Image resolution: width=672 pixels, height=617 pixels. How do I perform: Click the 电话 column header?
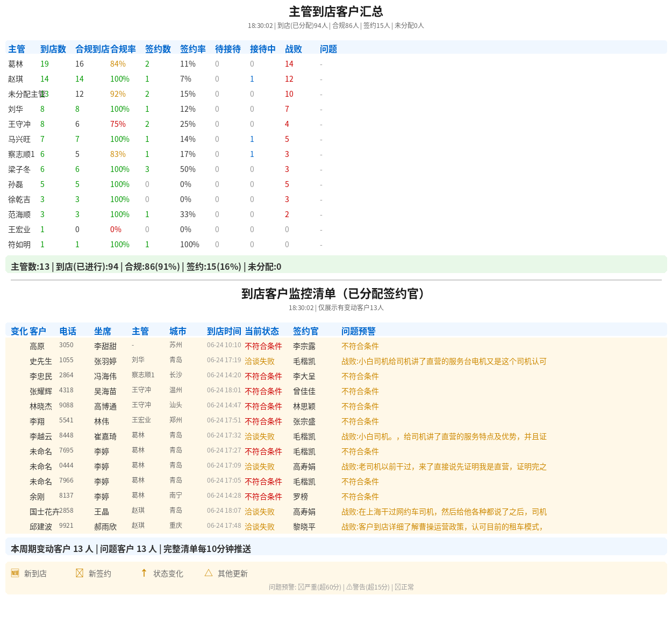point(68,331)
